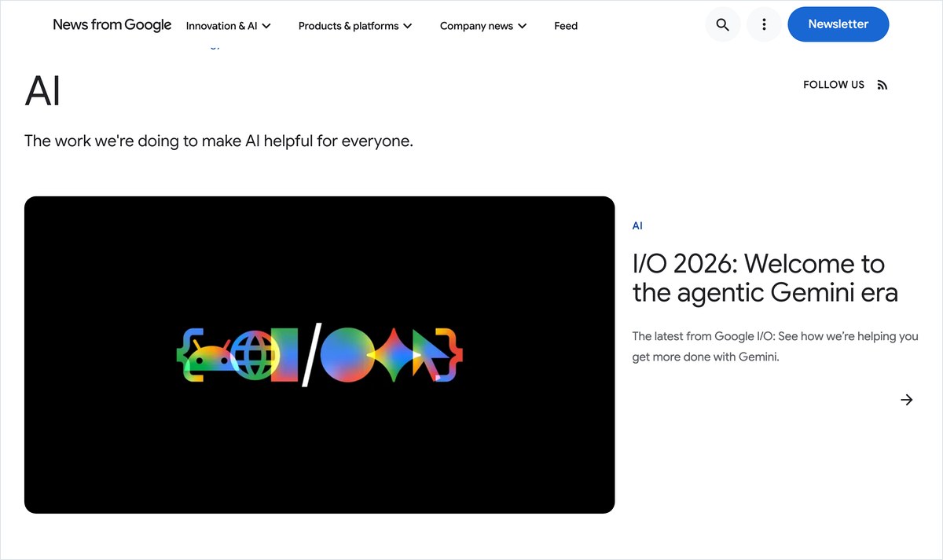Click the arrow icon under the article summary

tap(907, 400)
